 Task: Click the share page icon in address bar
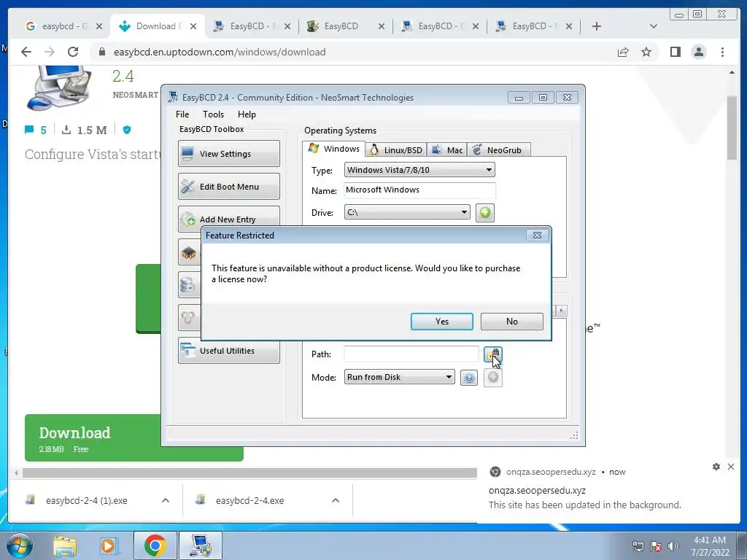tap(623, 52)
